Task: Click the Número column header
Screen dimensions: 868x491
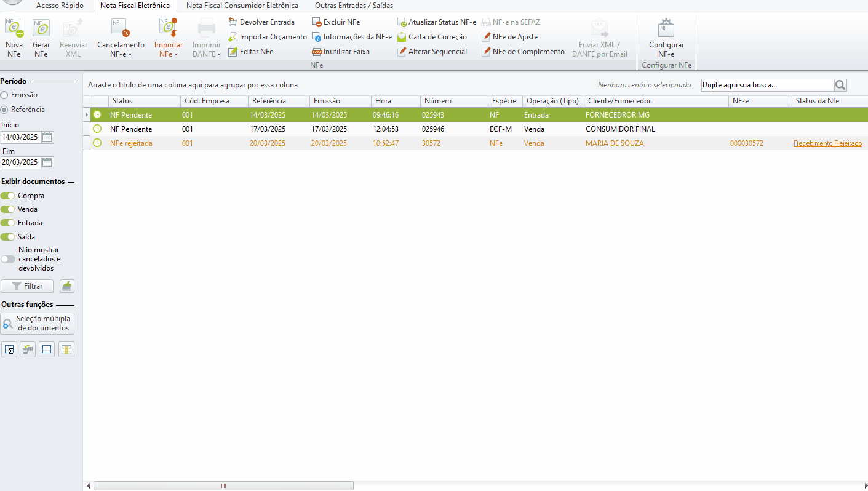Action: 455,101
